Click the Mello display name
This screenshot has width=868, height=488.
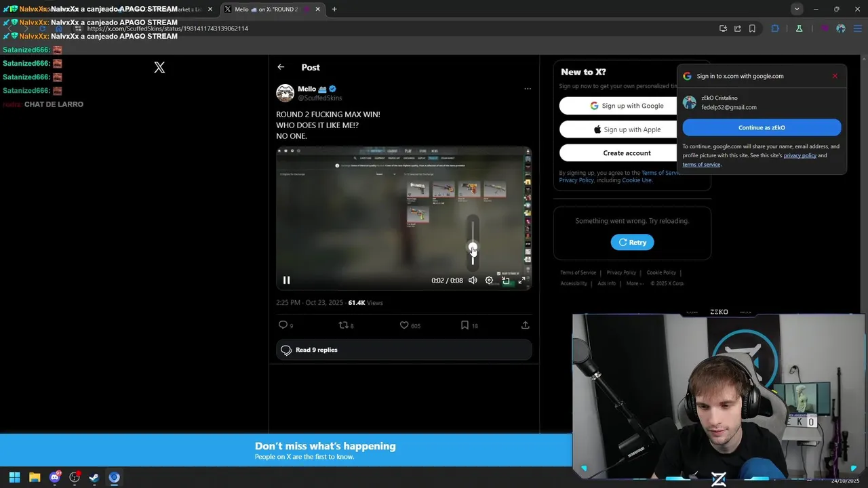coord(307,89)
